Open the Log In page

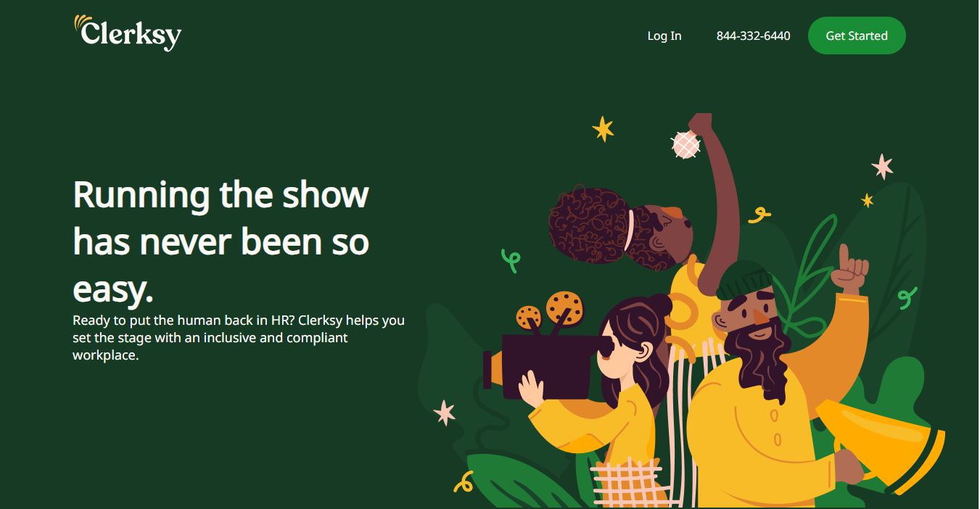[x=664, y=36]
